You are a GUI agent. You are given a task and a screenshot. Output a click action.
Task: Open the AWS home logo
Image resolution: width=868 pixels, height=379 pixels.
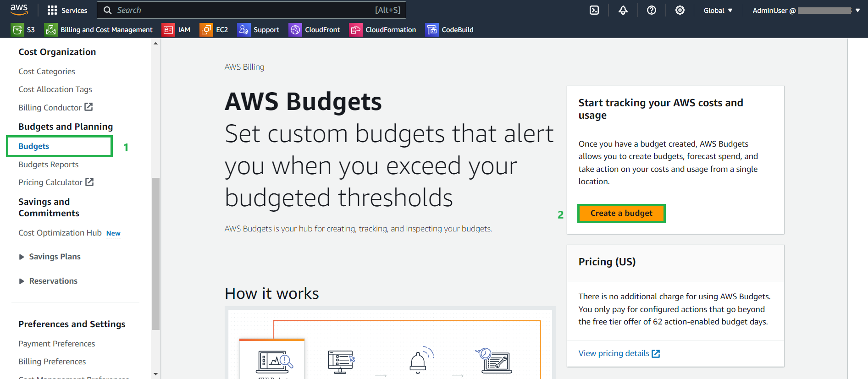(19, 10)
